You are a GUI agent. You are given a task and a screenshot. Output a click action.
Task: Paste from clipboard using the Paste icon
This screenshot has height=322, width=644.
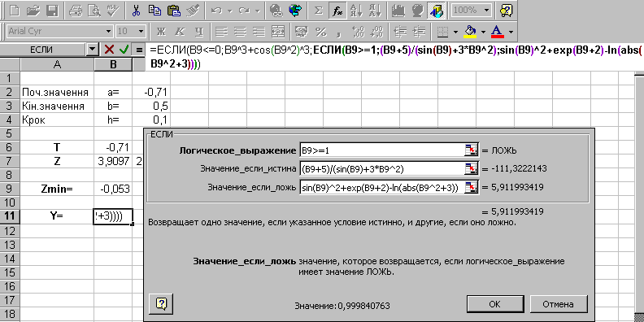(174, 11)
